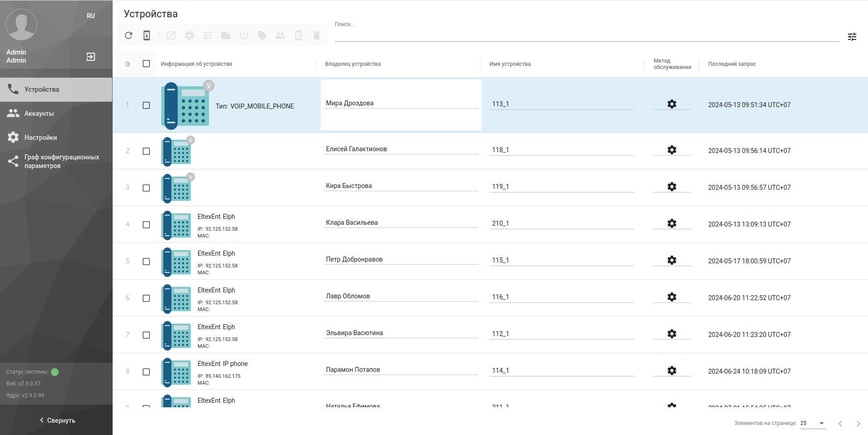Go to next page using right chevron

[x=858, y=424]
